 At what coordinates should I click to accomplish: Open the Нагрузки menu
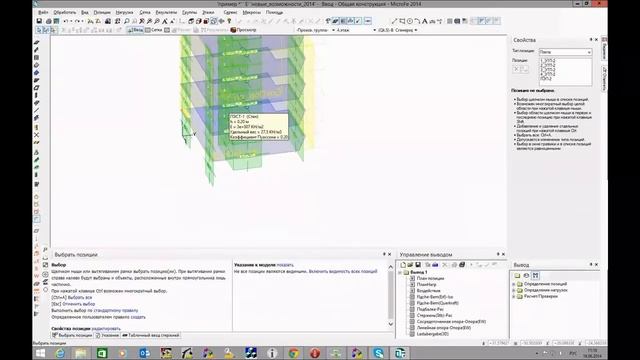point(124,13)
